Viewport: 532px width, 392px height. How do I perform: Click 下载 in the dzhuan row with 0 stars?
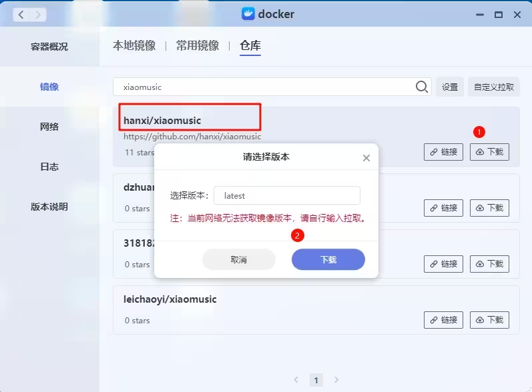tap(489, 208)
